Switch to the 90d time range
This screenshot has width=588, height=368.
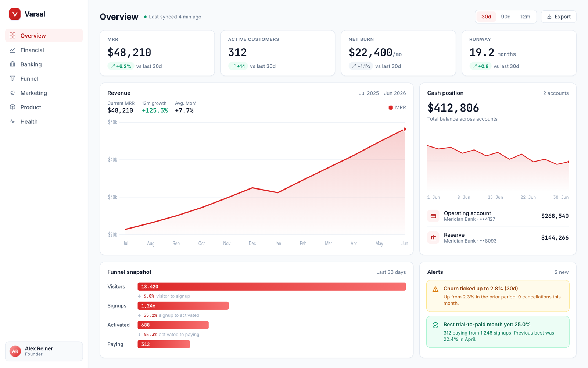tap(506, 17)
